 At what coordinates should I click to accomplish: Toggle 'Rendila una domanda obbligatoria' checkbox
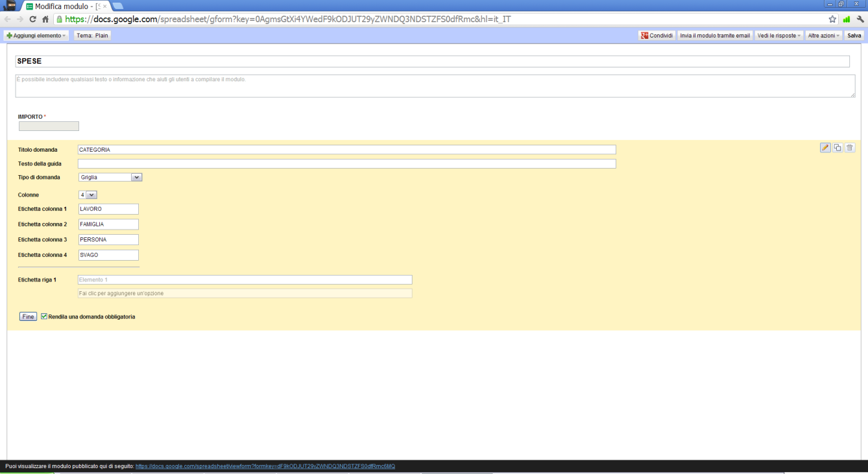click(44, 316)
